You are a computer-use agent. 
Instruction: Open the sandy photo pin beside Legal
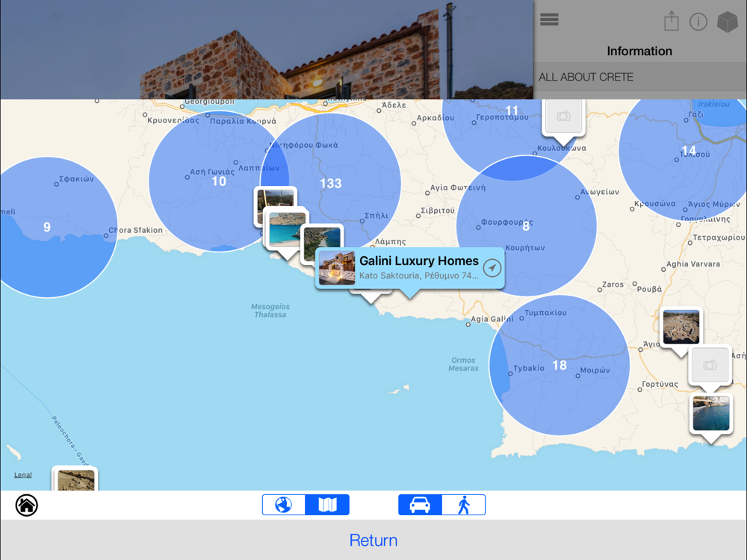(x=75, y=479)
